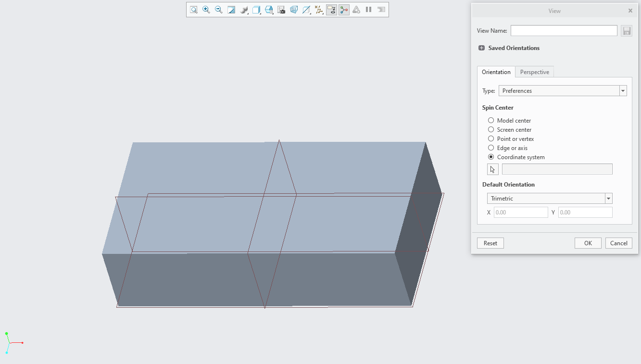Image resolution: width=641 pixels, height=364 pixels.
Task: Click the screenshot capture camera icon
Action: coord(281,10)
